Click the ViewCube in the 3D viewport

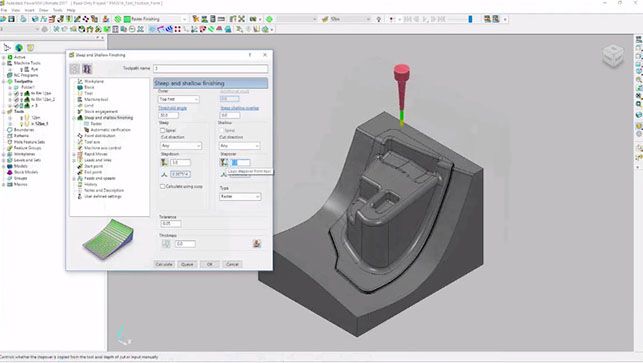point(613,56)
